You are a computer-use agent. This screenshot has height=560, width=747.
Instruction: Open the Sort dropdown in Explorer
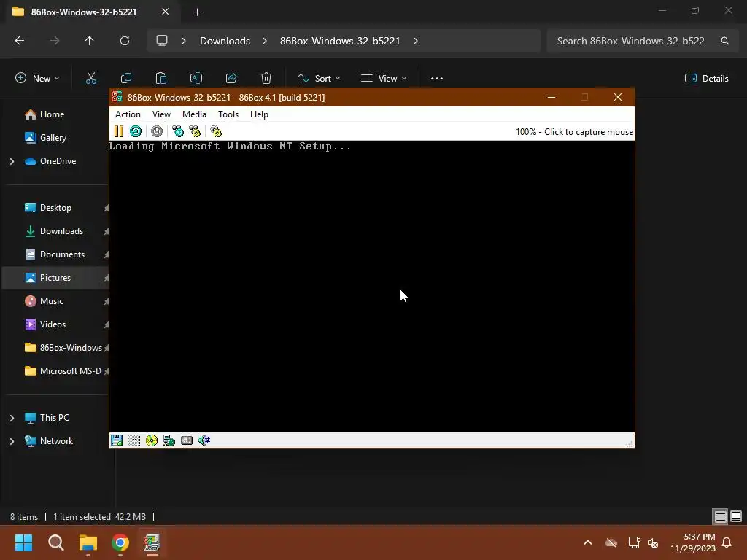pyautogui.click(x=319, y=78)
